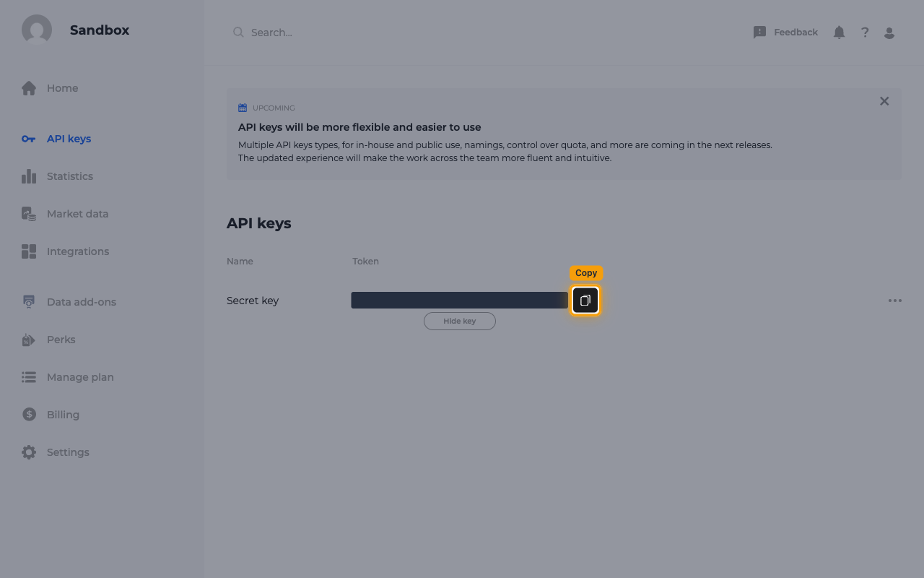Click the 'UPCOMING' banner label

click(274, 108)
